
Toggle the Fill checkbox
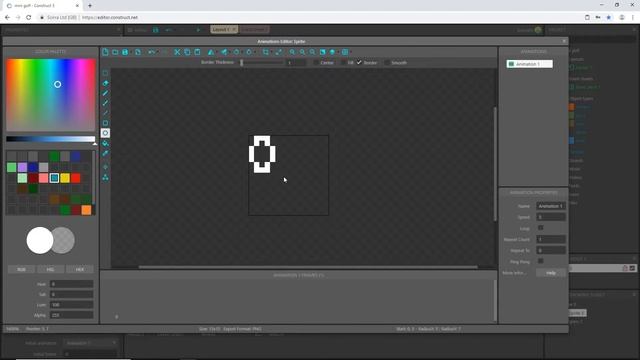(344, 63)
